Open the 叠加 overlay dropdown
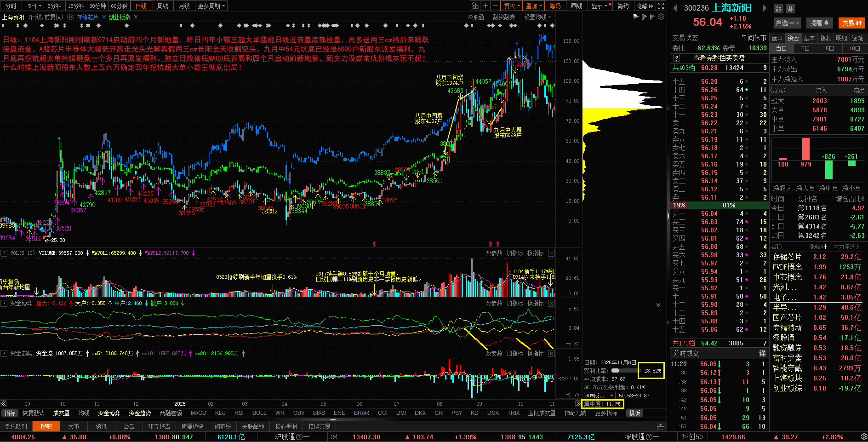868x442 pixels. coord(534,6)
